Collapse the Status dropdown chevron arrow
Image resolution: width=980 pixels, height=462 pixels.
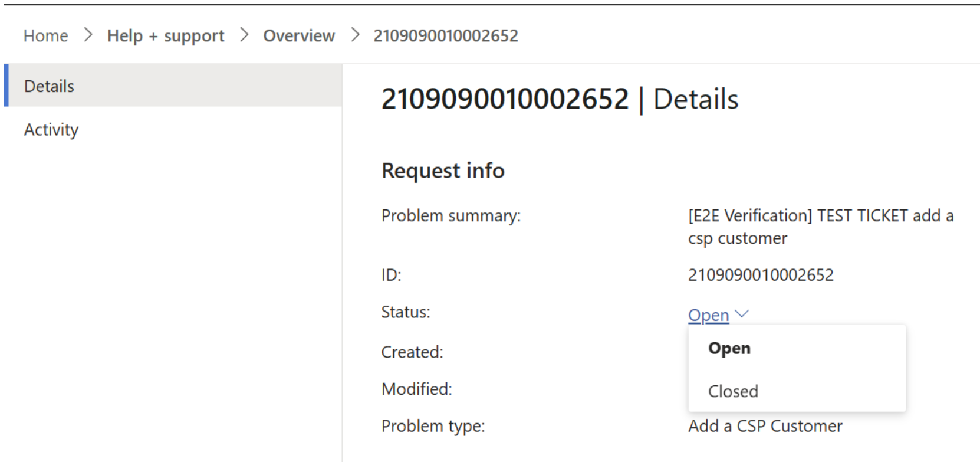[742, 314]
